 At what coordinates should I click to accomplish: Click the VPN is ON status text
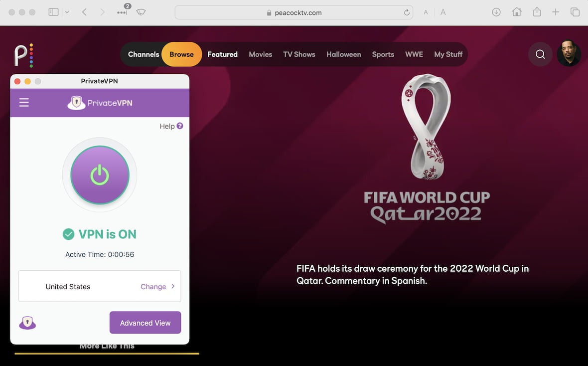coord(107,234)
